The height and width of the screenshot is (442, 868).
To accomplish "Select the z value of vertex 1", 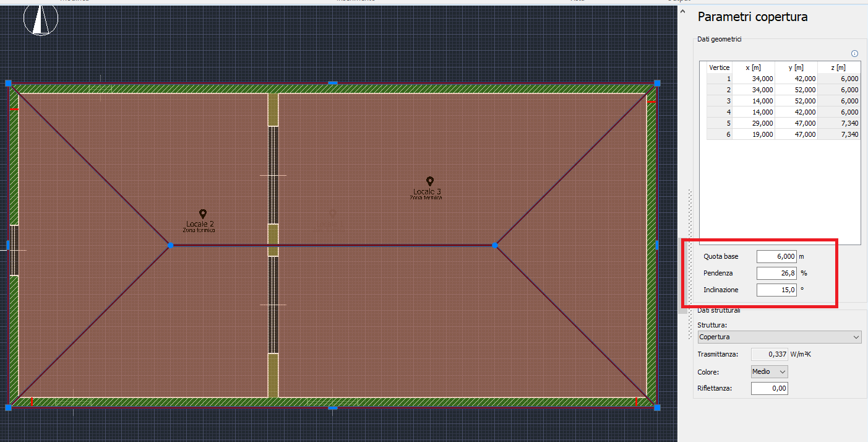I will coord(839,79).
